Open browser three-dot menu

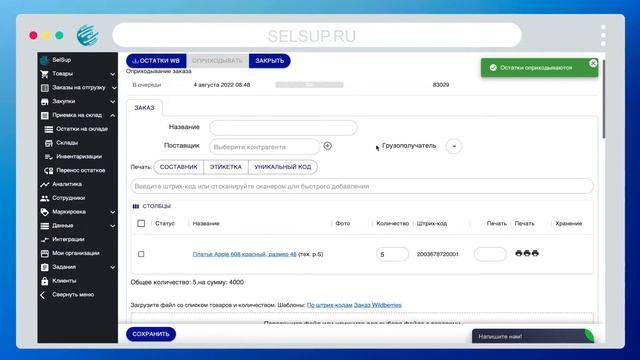coord(603,35)
